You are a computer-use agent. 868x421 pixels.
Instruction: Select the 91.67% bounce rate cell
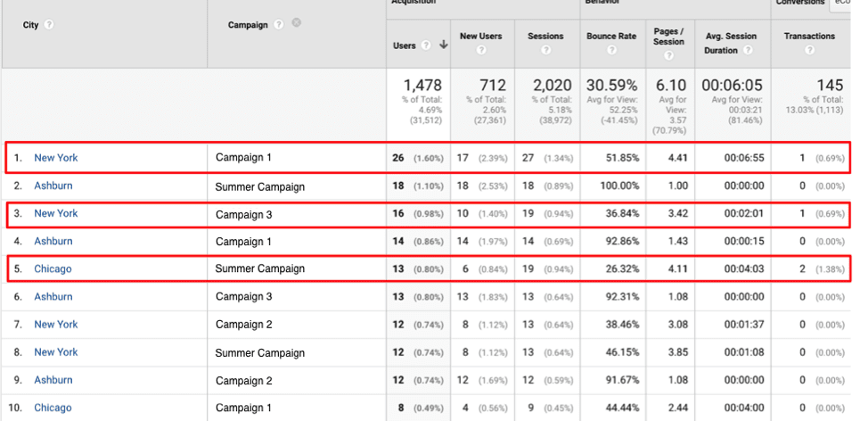(x=622, y=381)
